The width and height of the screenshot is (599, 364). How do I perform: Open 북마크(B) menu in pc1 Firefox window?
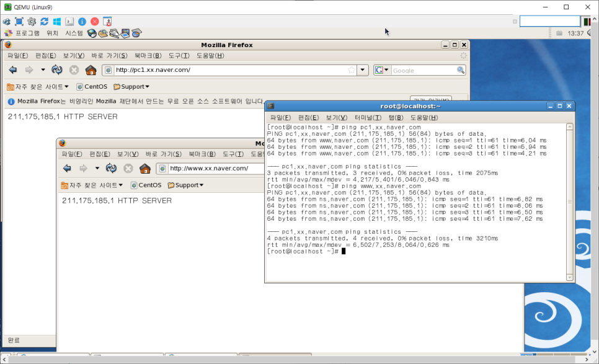click(148, 56)
